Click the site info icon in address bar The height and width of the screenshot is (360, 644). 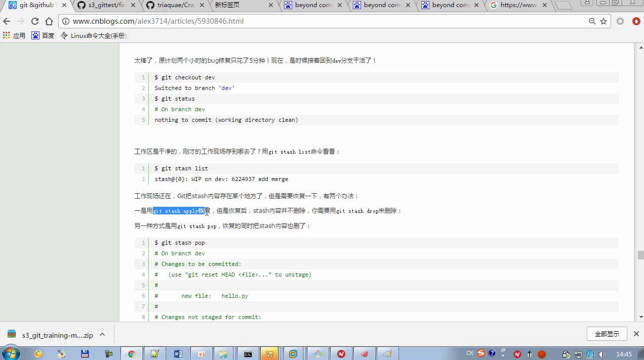point(66,21)
